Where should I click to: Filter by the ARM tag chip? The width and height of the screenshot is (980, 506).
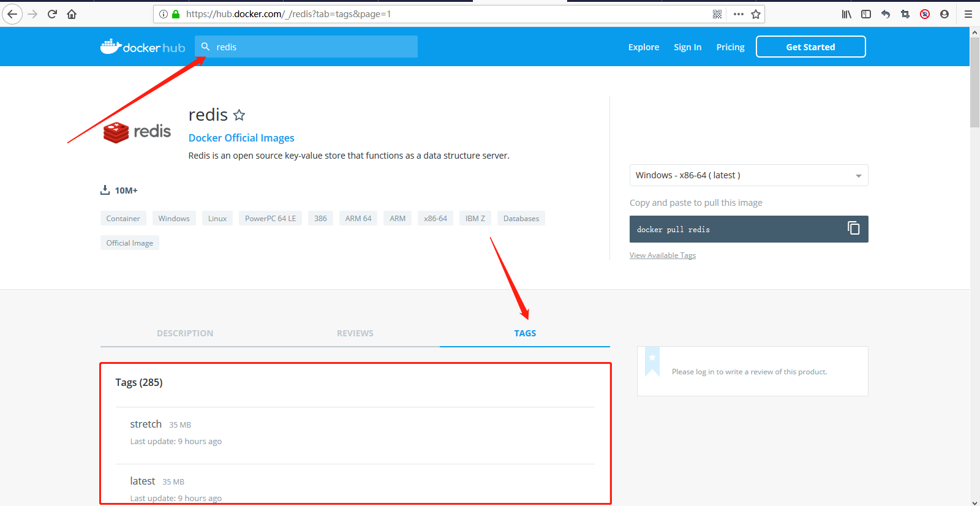[398, 218]
